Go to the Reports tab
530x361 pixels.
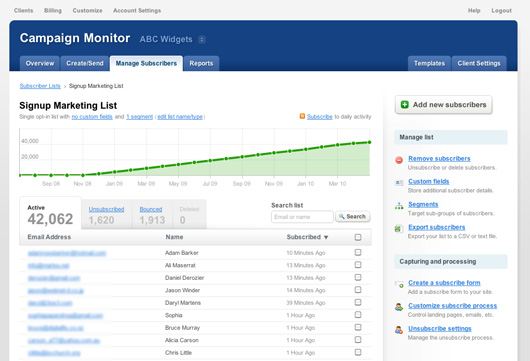click(x=201, y=64)
